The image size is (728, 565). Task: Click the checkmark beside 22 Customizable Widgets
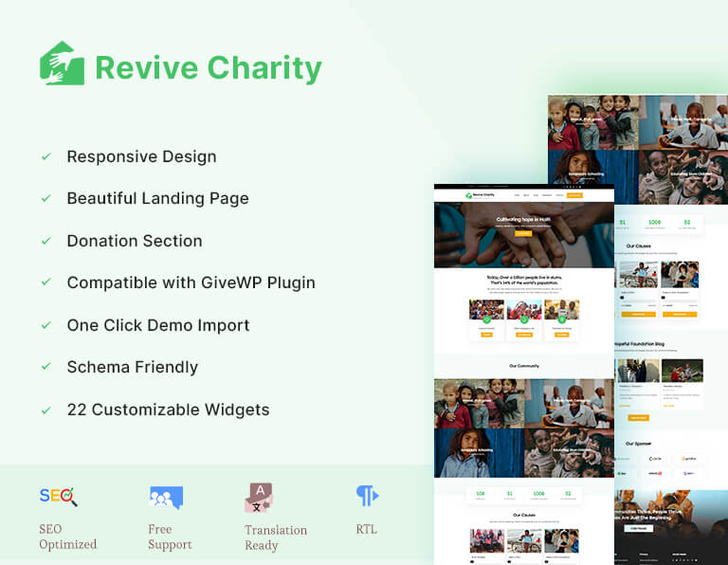click(45, 410)
